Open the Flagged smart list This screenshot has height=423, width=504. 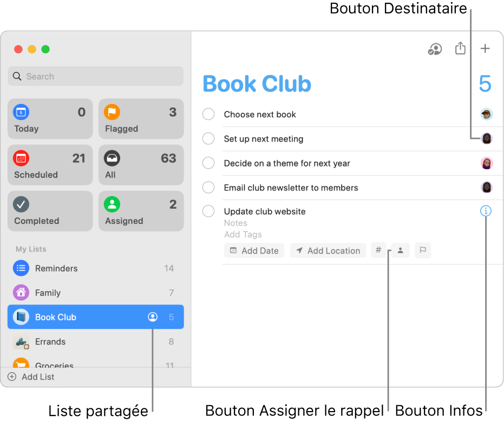click(141, 119)
